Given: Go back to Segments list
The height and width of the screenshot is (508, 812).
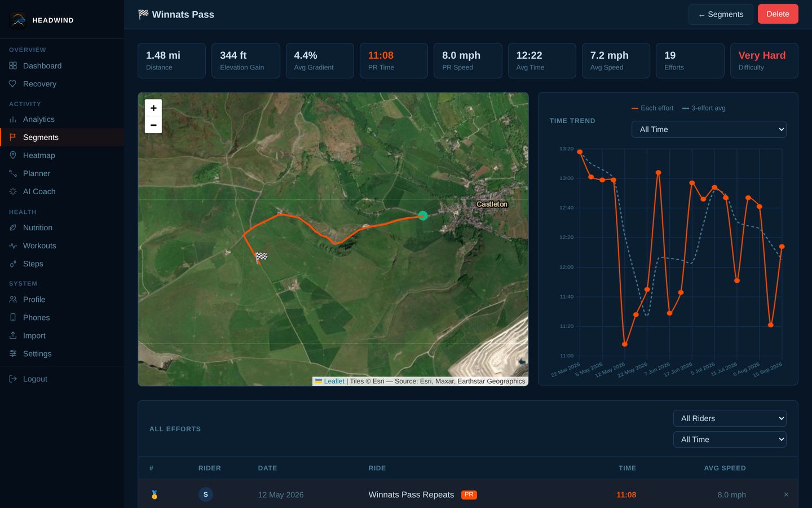Looking at the screenshot, I should pyautogui.click(x=721, y=14).
